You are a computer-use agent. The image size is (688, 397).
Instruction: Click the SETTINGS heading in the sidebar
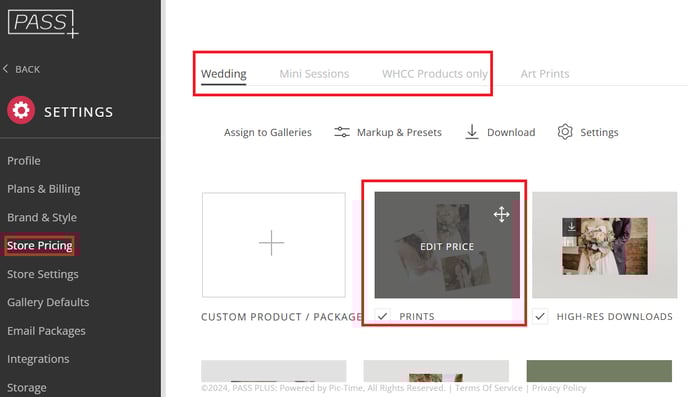(79, 112)
